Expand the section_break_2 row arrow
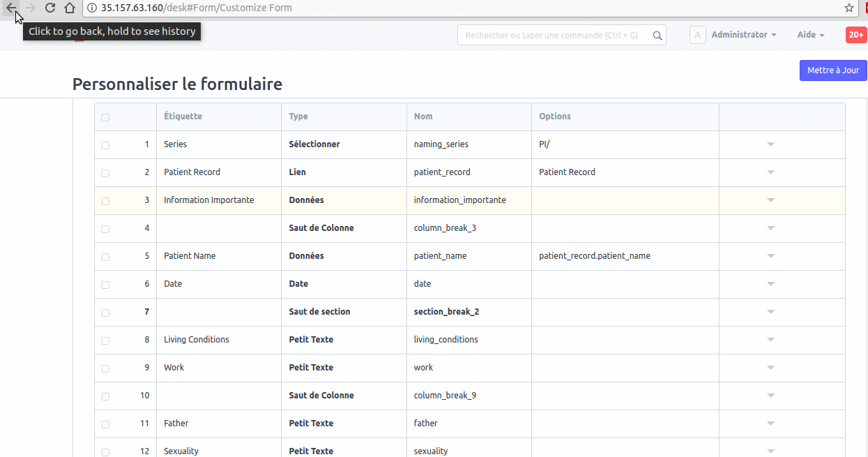868x457 pixels. [x=770, y=312]
